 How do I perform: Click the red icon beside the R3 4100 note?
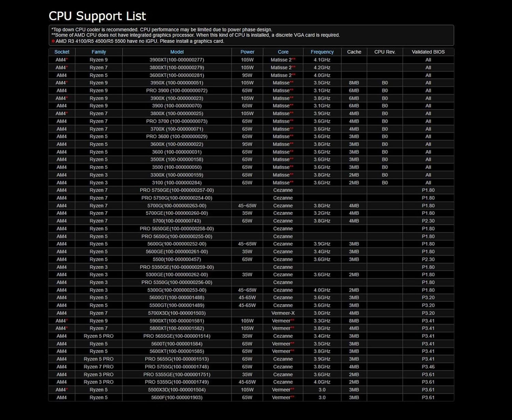click(x=53, y=41)
